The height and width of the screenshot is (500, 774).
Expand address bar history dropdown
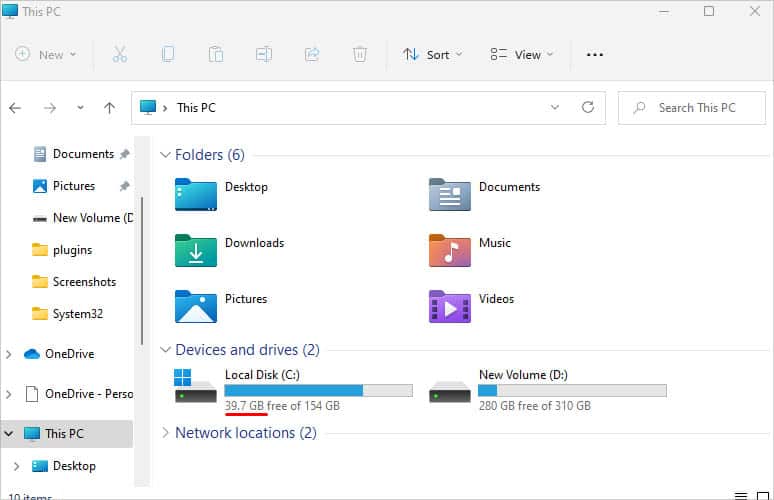tap(555, 107)
